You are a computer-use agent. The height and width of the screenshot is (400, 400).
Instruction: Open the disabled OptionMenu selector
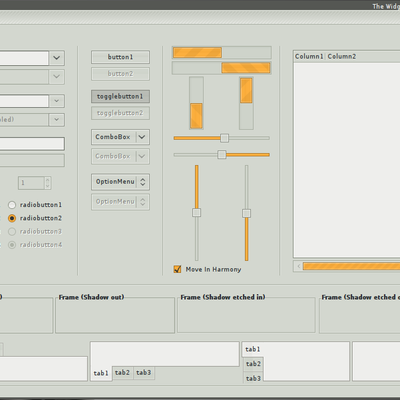point(120,202)
